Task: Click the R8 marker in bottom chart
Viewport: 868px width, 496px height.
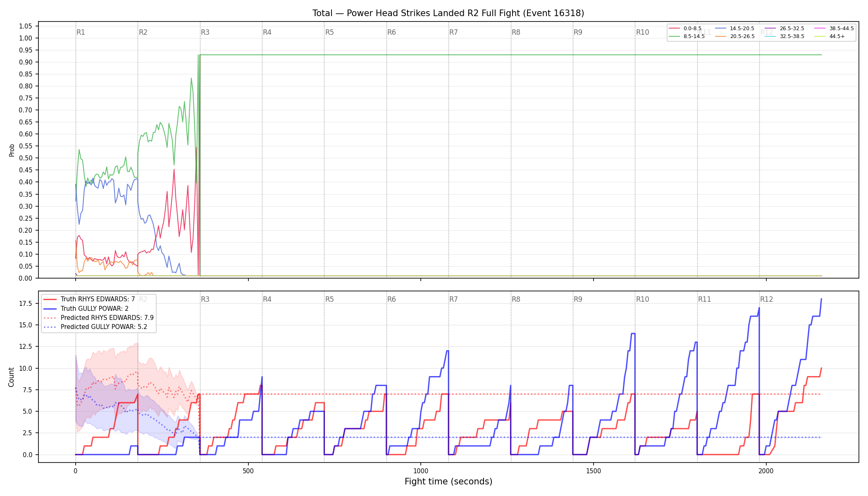Action: click(516, 299)
